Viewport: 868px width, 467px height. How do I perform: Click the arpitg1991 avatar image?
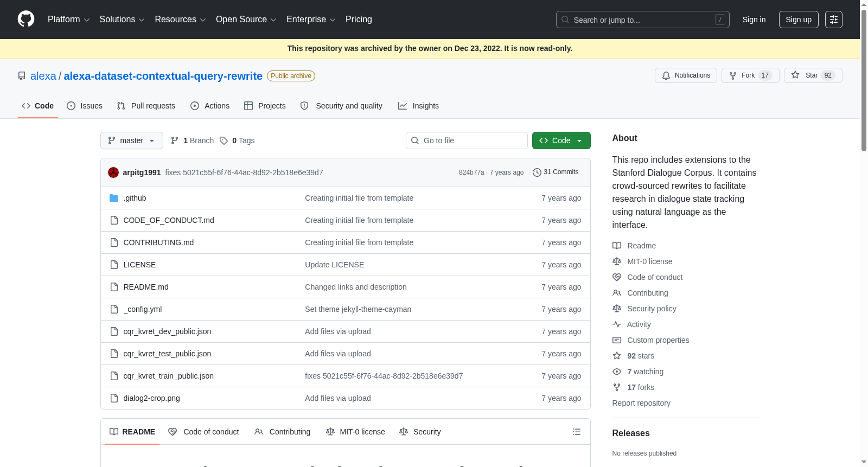[113, 172]
